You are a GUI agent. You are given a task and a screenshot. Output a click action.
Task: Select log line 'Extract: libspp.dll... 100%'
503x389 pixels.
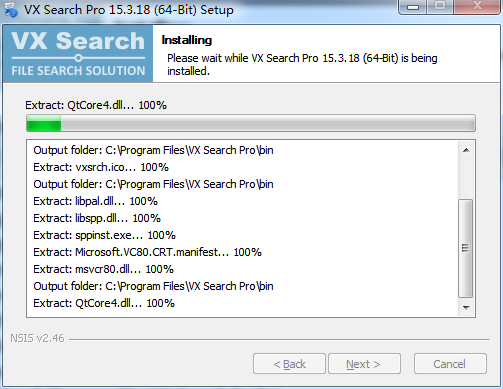(x=97, y=218)
